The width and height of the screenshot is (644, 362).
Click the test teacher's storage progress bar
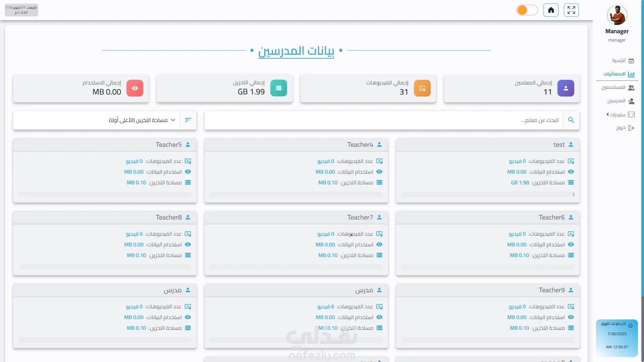pos(487,194)
